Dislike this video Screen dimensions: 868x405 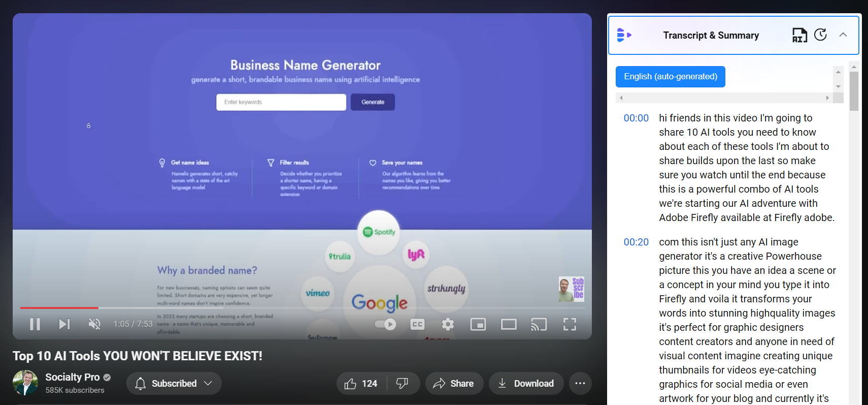(403, 384)
